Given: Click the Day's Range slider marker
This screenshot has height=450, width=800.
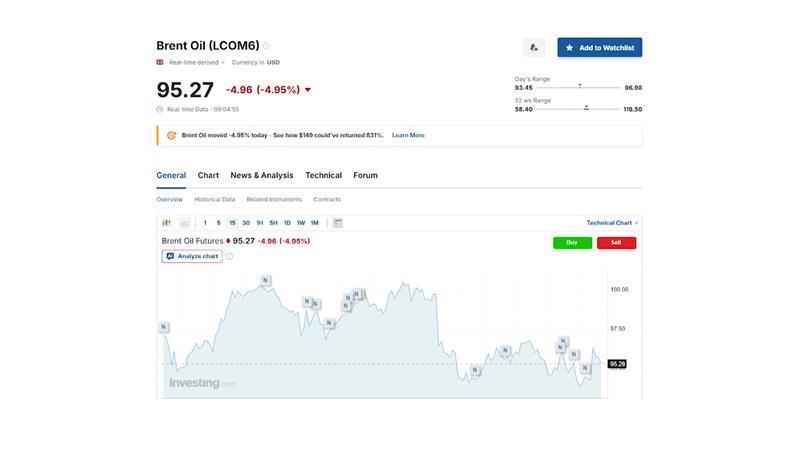Looking at the screenshot, I should (580, 86).
